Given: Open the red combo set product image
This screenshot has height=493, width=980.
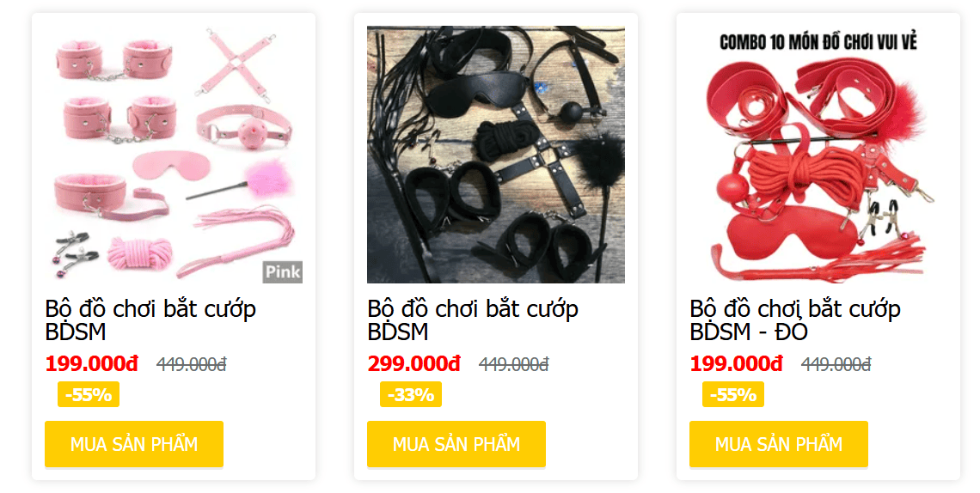Looking at the screenshot, I should (x=818, y=154).
